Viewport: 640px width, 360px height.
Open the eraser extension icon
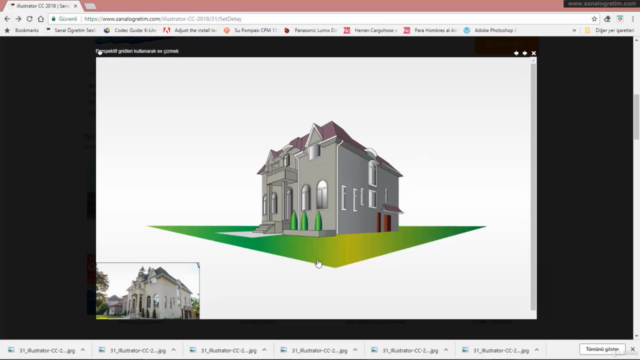tap(607, 19)
